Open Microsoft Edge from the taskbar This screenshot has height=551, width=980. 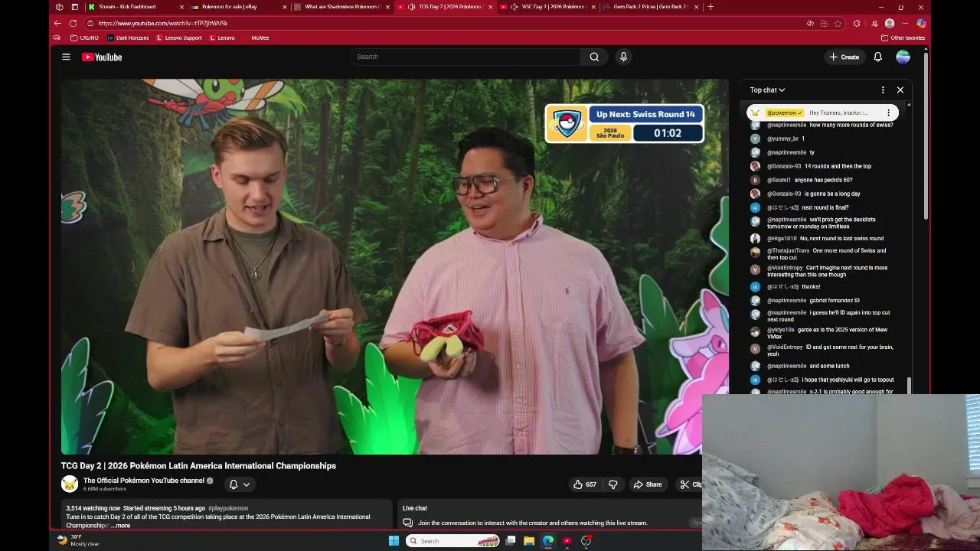[x=548, y=540]
